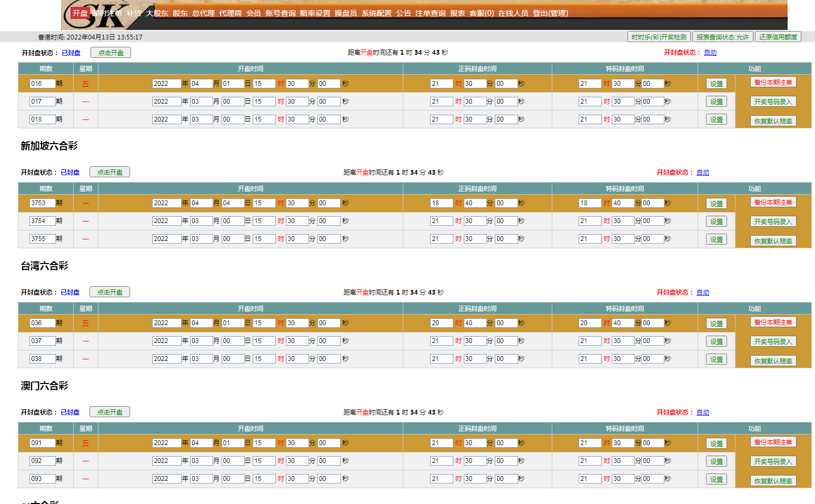Click the 香港时间 timestamp text
815x504 pixels.
tap(90, 37)
